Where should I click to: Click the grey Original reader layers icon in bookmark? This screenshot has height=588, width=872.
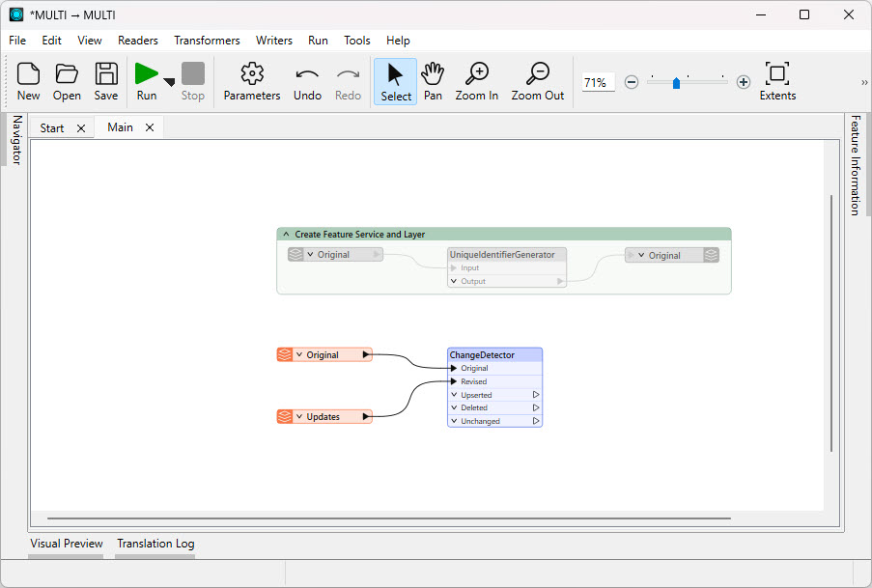[295, 254]
